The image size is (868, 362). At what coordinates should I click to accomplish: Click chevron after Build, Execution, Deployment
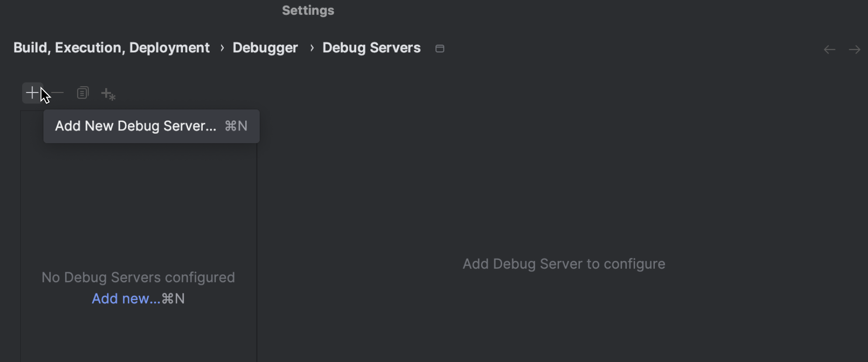click(x=222, y=48)
